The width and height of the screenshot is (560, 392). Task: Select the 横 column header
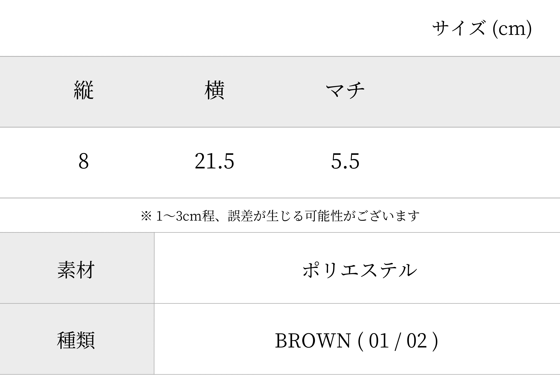tap(214, 90)
